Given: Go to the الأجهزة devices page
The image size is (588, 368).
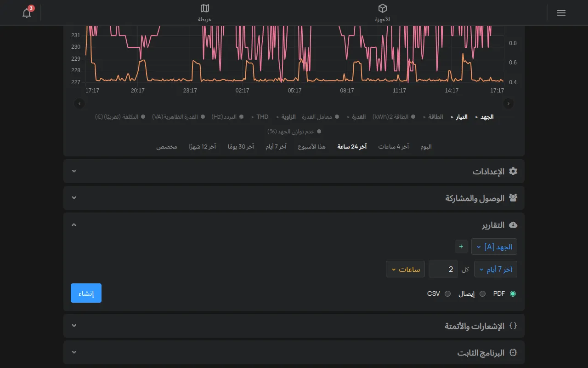Looking at the screenshot, I should click(x=382, y=13).
